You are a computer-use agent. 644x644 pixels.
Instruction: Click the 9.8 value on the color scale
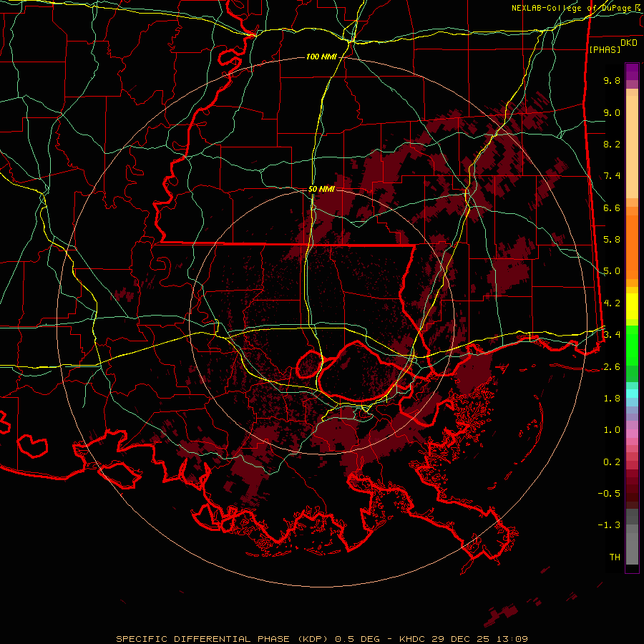pyautogui.click(x=612, y=80)
